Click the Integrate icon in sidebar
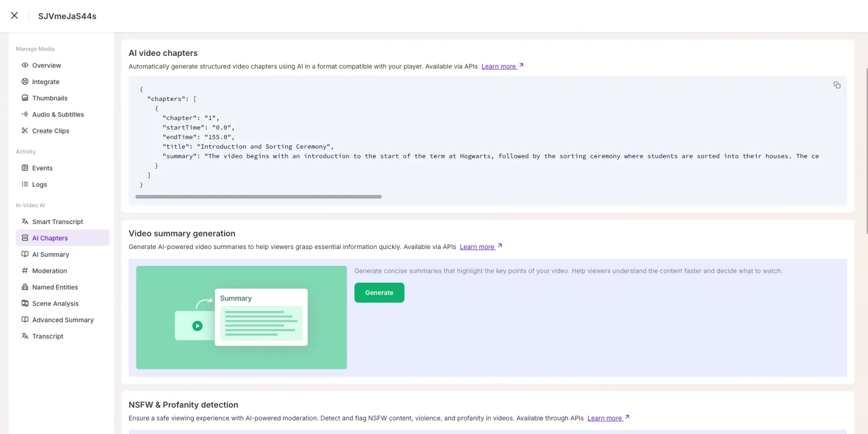This screenshot has height=434, width=868. [25, 81]
